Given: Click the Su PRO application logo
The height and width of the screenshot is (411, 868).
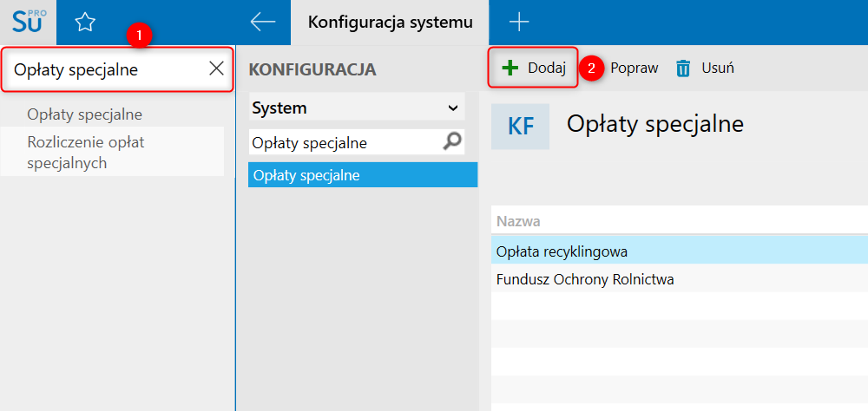Looking at the screenshot, I should [x=28, y=23].
